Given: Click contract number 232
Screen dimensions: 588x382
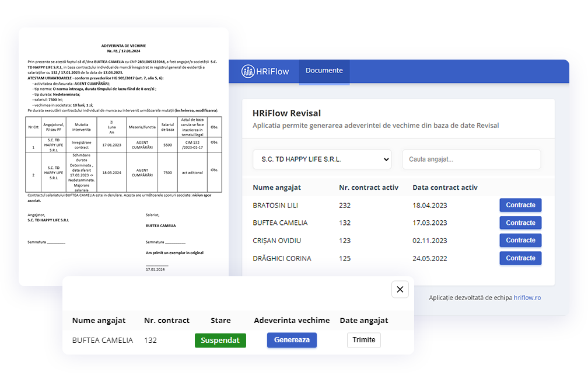Looking at the screenshot, I should pyautogui.click(x=345, y=206).
